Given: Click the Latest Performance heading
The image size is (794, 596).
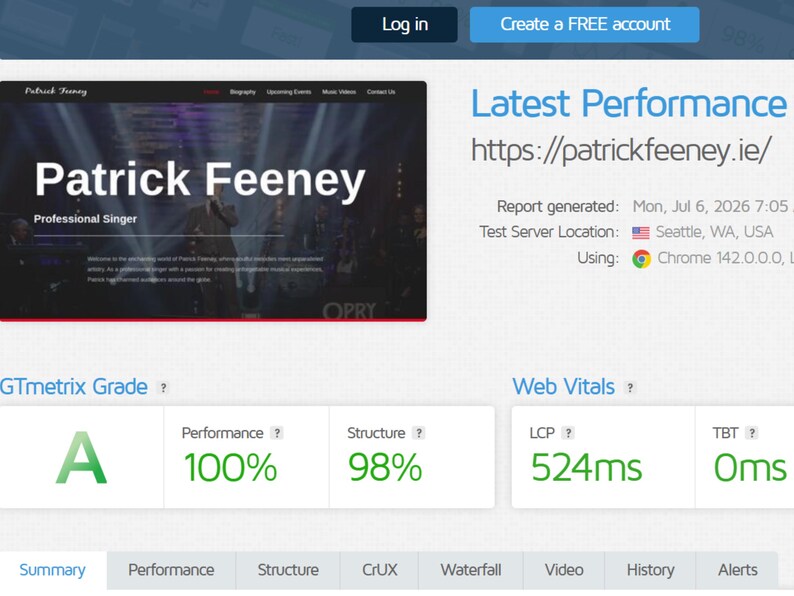Looking at the screenshot, I should pyautogui.click(x=629, y=104).
